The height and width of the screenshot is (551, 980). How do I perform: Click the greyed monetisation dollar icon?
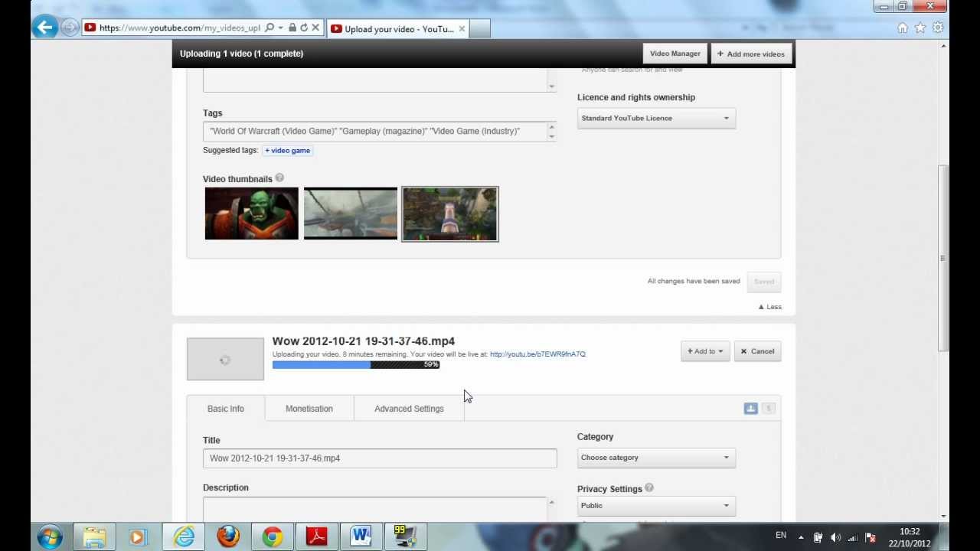point(769,409)
